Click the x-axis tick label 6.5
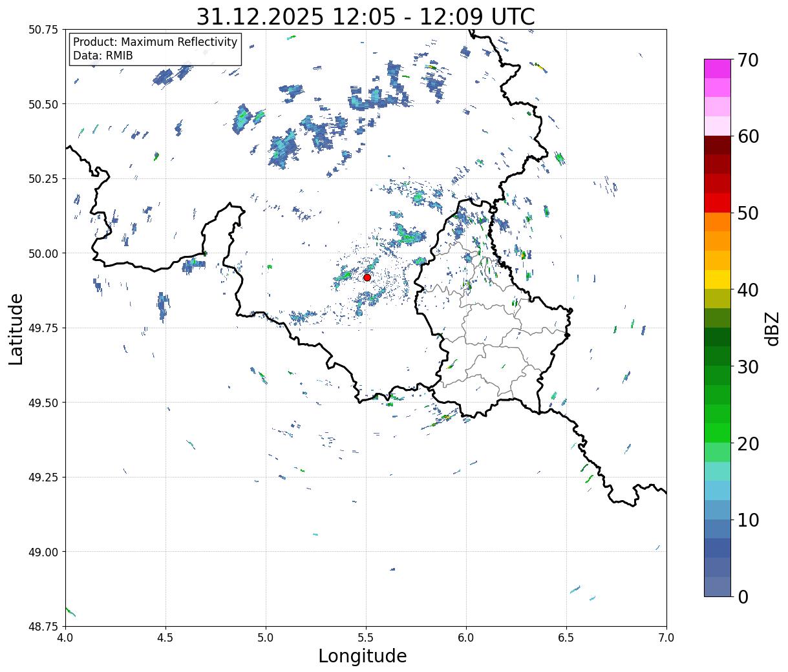 566,638
